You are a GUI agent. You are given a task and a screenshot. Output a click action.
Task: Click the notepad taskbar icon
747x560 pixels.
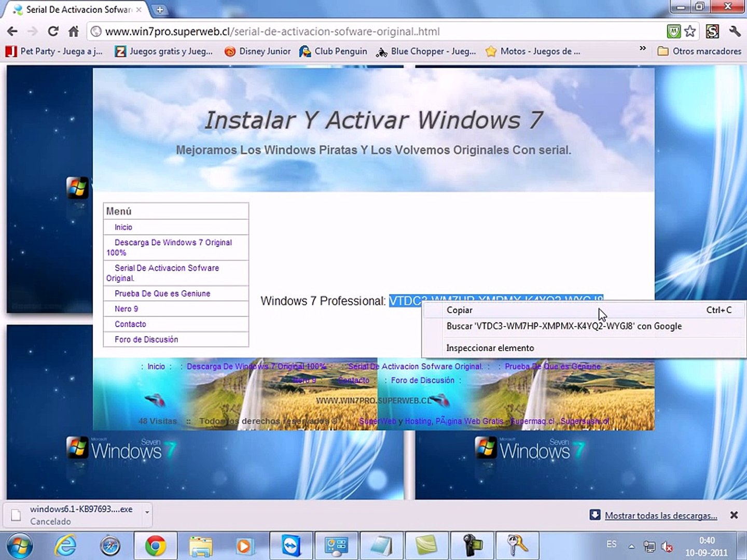[381, 546]
